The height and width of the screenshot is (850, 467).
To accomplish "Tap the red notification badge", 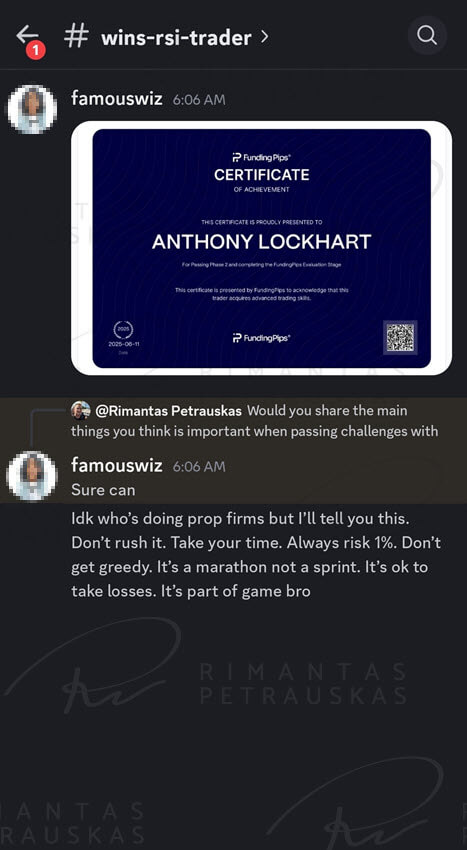I will point(36,51).
